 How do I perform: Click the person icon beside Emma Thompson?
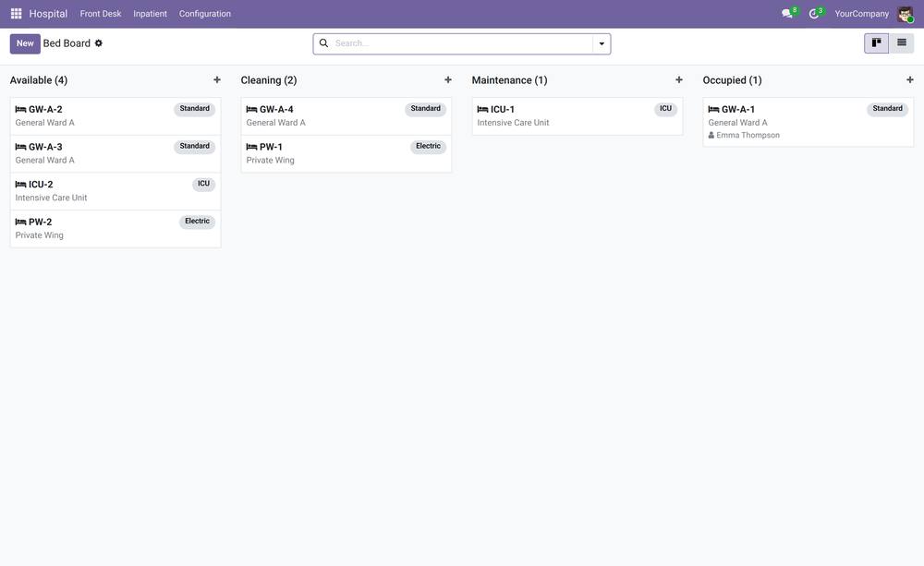(x=711, y=136)
